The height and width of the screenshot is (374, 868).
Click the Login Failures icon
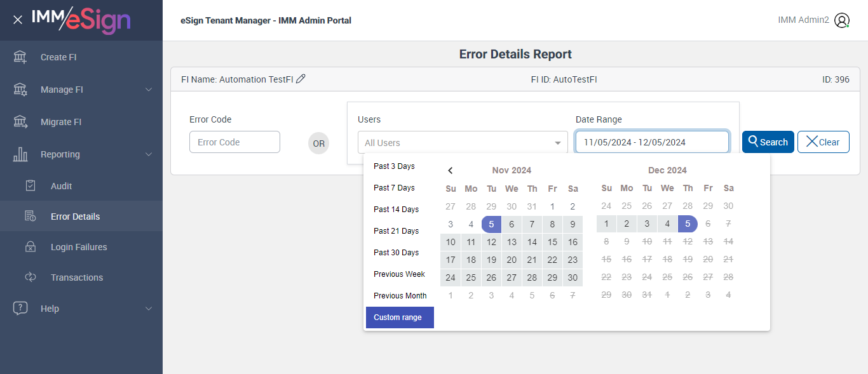(31, 247)
